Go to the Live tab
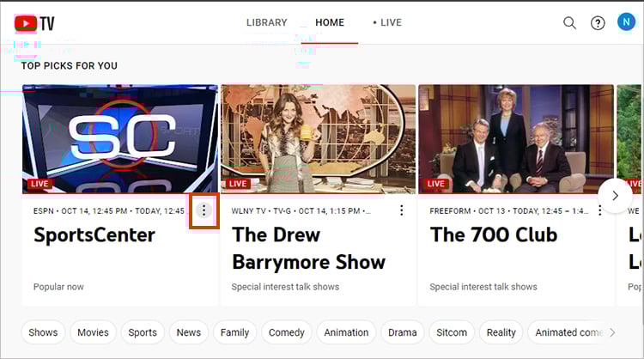Screen dimensions: 644x359 point(387,22)
